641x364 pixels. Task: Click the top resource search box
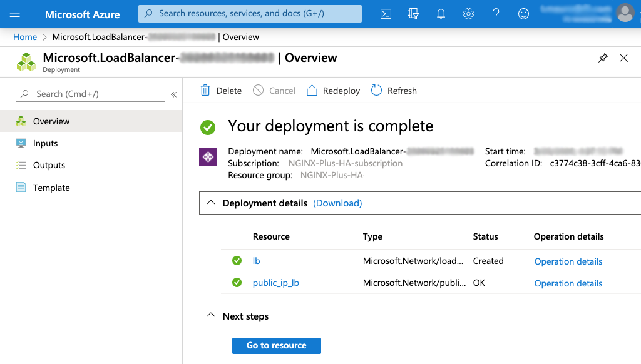point(250,13)
